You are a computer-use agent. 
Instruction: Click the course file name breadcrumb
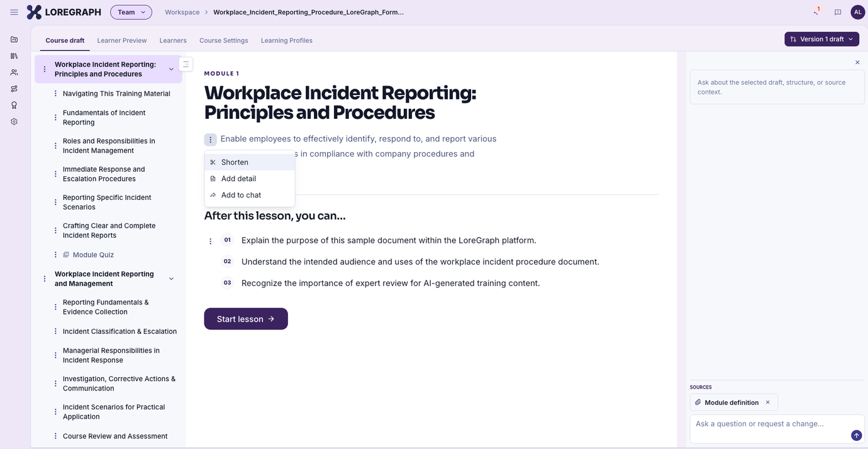(x=308, y=12)
